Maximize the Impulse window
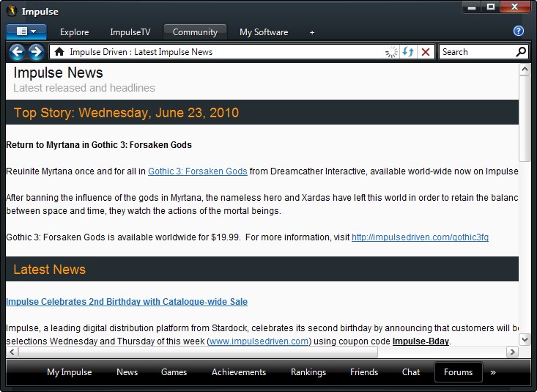 click(491, 7)
